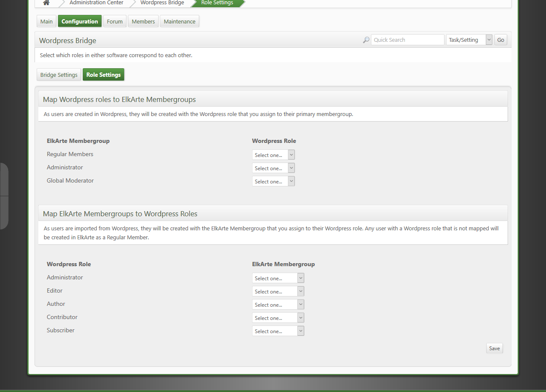The image size is (546, 392).
Task: Open Wordpress Bridge breadcrumb link
Action: tap(162, 3)
